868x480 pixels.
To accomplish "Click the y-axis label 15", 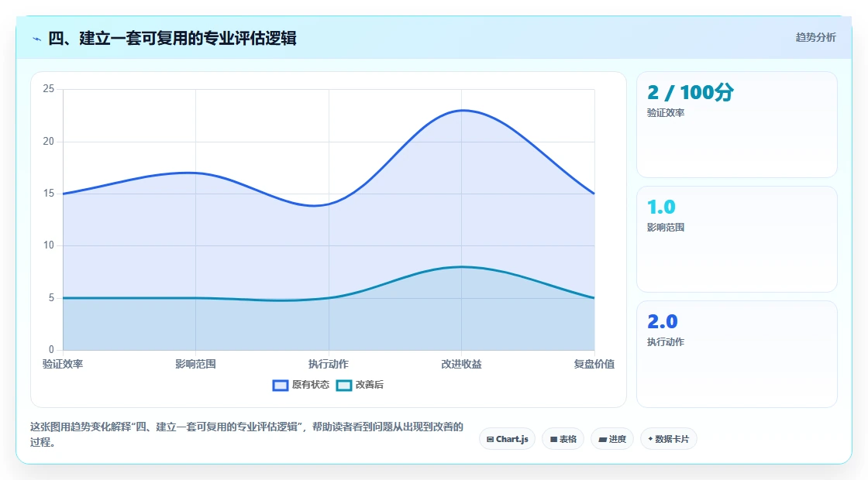I will [49, 194].
